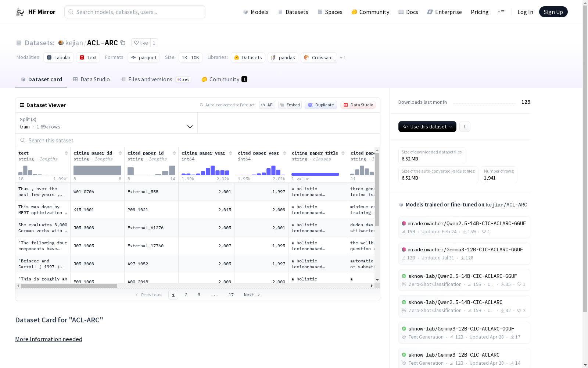Filter by the 1K - 10K size tag
Image resolution: width=588 pixels, height=368 pixels.
(x=190, y=57)
